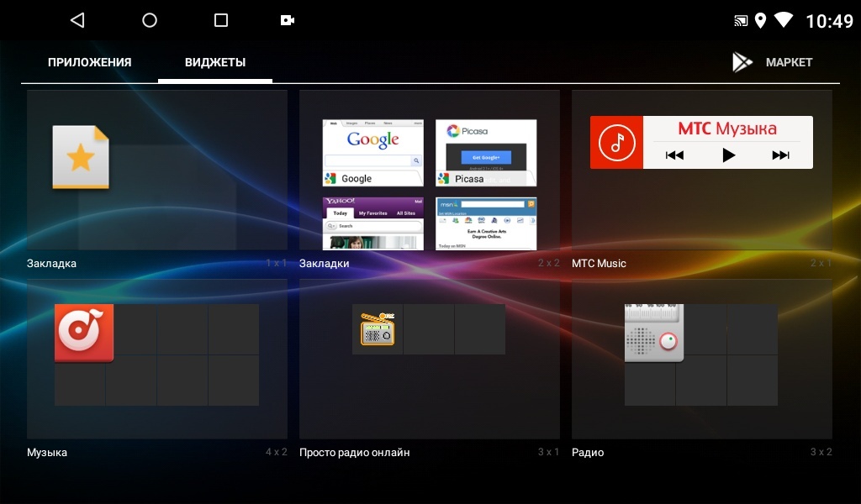This screenshot has height=504, width=861.
Task: Open recent apps with the square button
Action: (221, 20)
